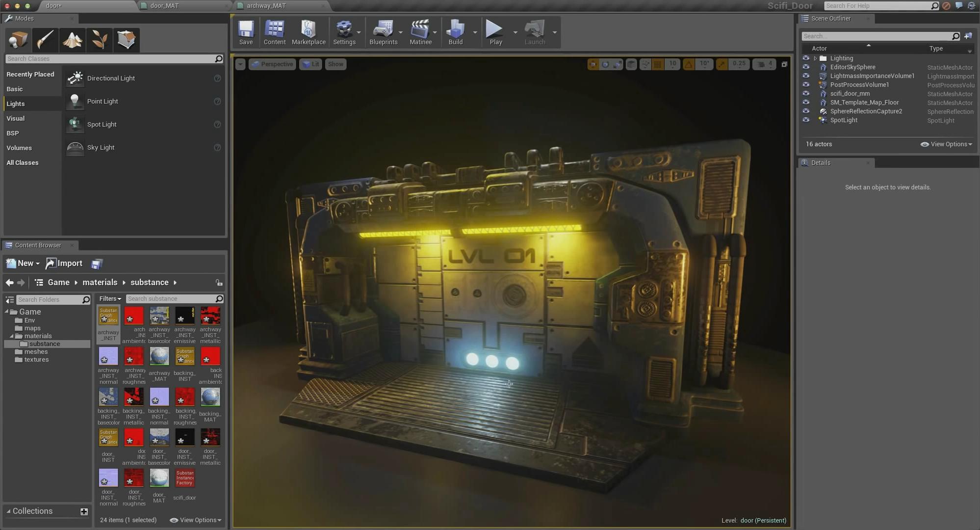Click the Build lighting icon
This screenshot has width=980, height=530.
(x=455, y=32)
